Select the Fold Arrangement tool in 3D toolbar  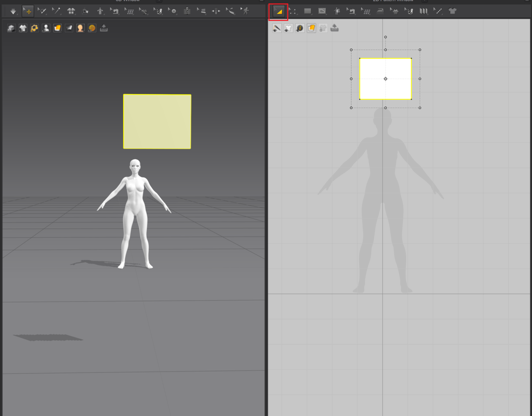tap(86, 11)
